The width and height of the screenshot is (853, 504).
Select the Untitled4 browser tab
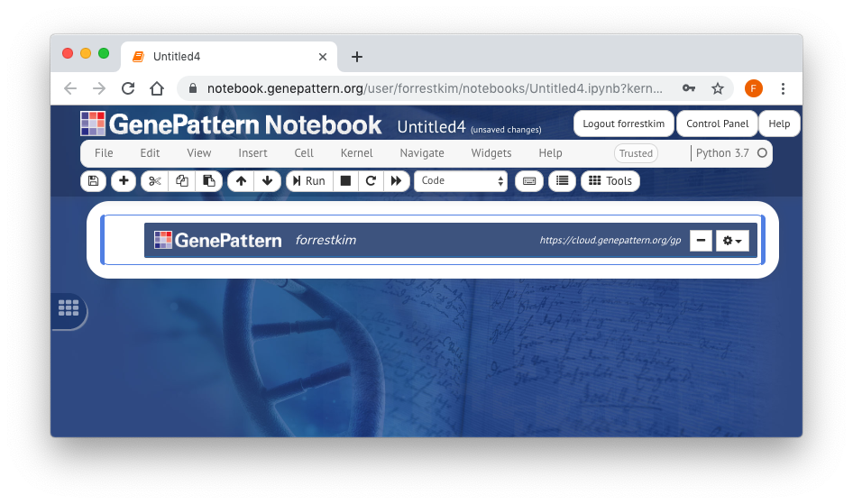pos(228,57)
